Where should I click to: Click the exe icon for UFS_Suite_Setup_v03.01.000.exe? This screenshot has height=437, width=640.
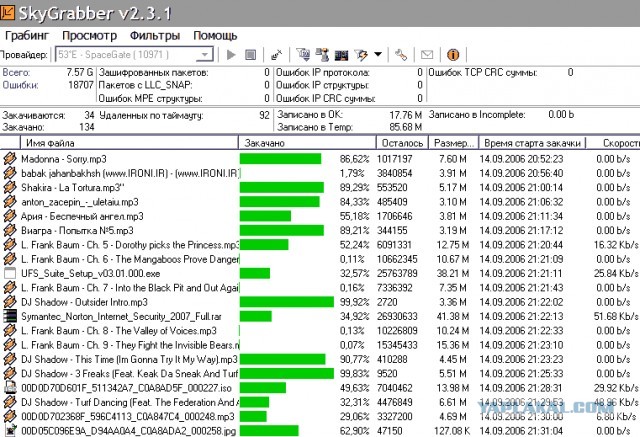click(10, 273)
